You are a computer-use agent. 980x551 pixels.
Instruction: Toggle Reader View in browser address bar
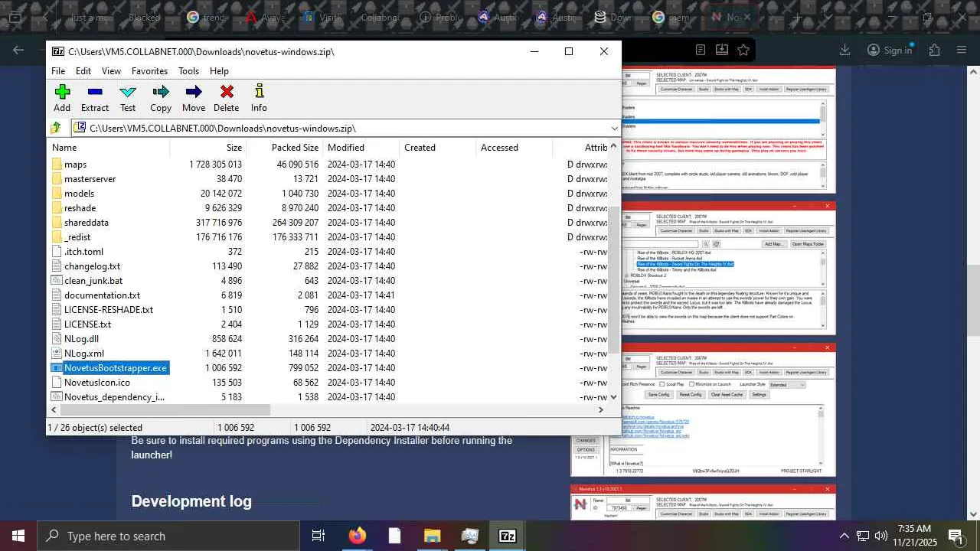tap(701, 51)
